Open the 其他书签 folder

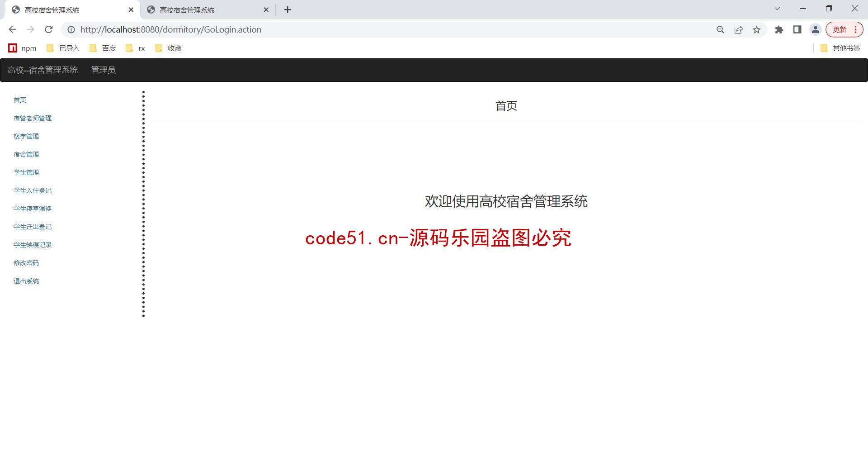point(840,48)
